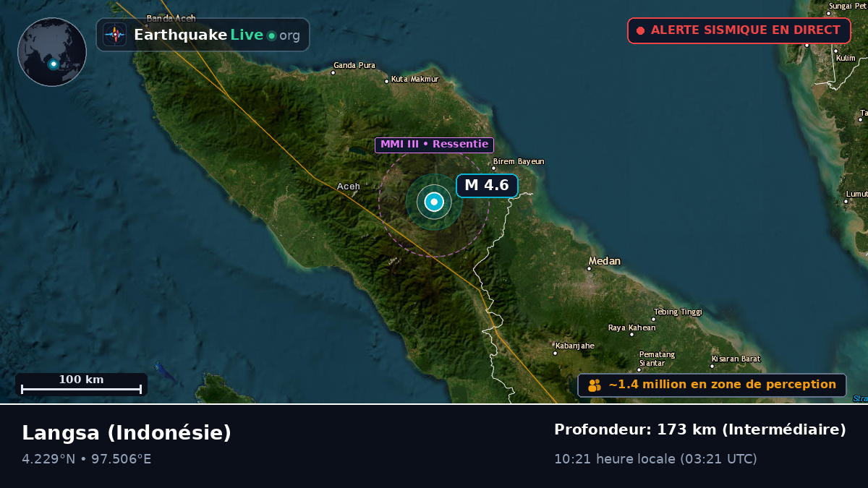Click the Banda Aceh city label
This screenshot has height=488, width=868.
pos(171,19)
